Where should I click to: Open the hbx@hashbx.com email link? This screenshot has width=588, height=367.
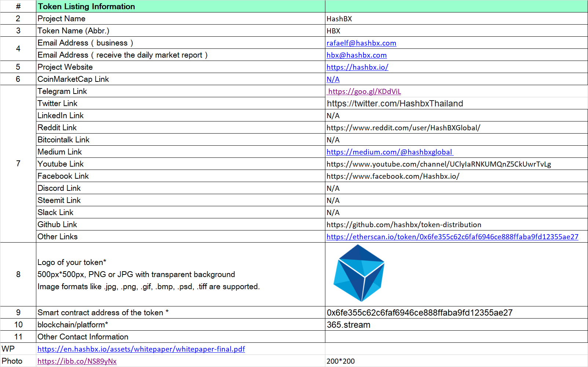pyautogui.click(x=357, y=55)
